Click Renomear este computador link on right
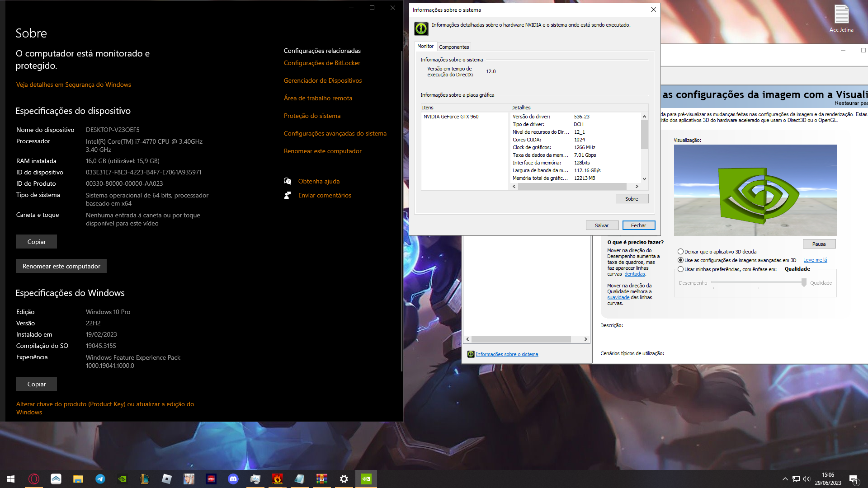The image size is (868, 488). coord(323,151)
